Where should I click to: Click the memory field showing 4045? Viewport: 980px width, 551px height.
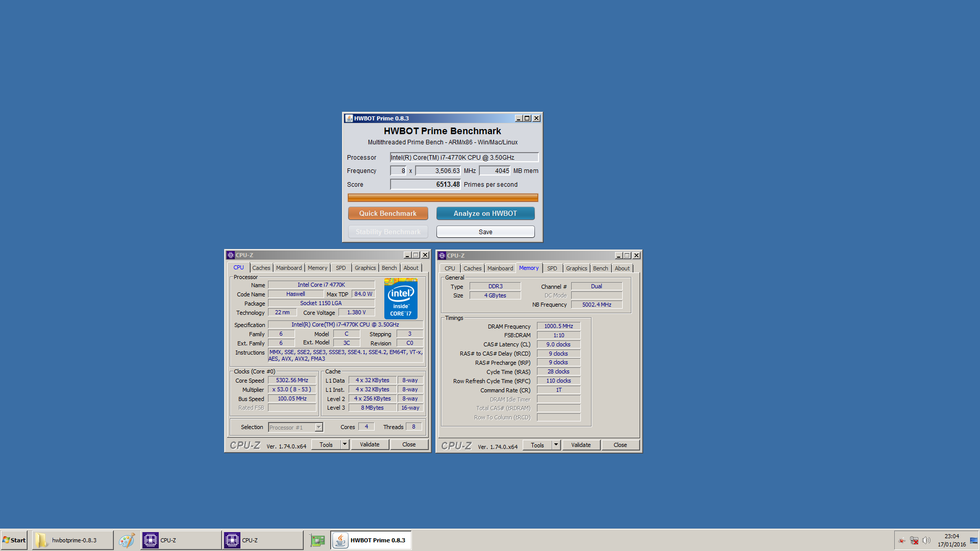coord(495,171)
